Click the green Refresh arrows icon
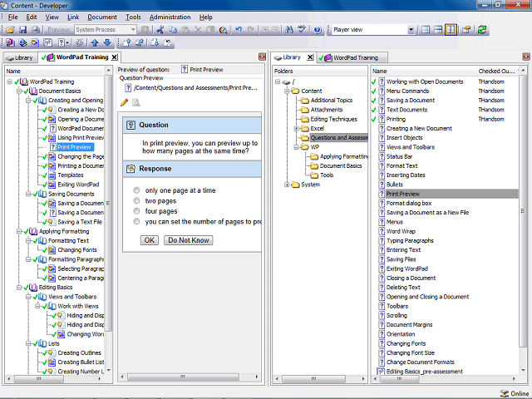Image resolution: width=532 pixels, height=399 pixels. tap(482, 30)
